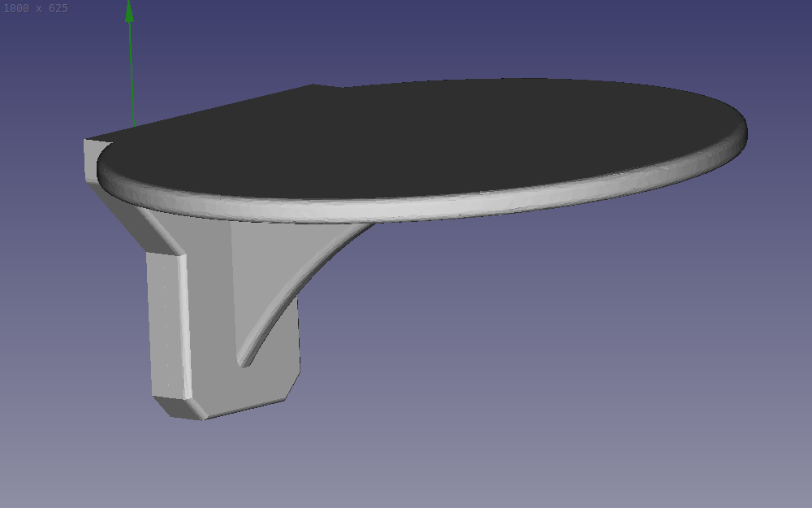Click the shaft of the green axis line
Screen dimensions: 812x508
coord(129,81)
